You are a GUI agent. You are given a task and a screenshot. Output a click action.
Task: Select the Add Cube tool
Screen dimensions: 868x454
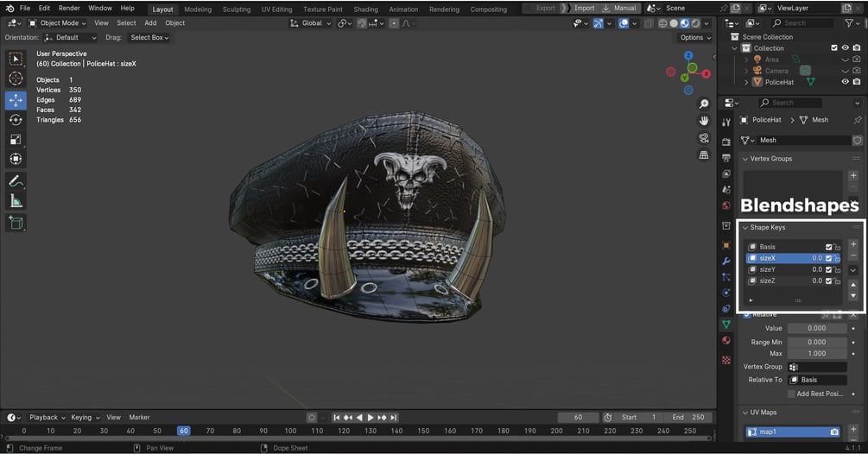tap(16, 223)
